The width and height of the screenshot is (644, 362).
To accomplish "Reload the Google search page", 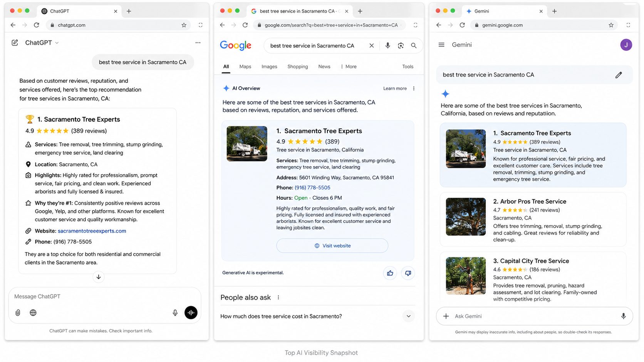I will pyautogui.click(x=245, y=25).
